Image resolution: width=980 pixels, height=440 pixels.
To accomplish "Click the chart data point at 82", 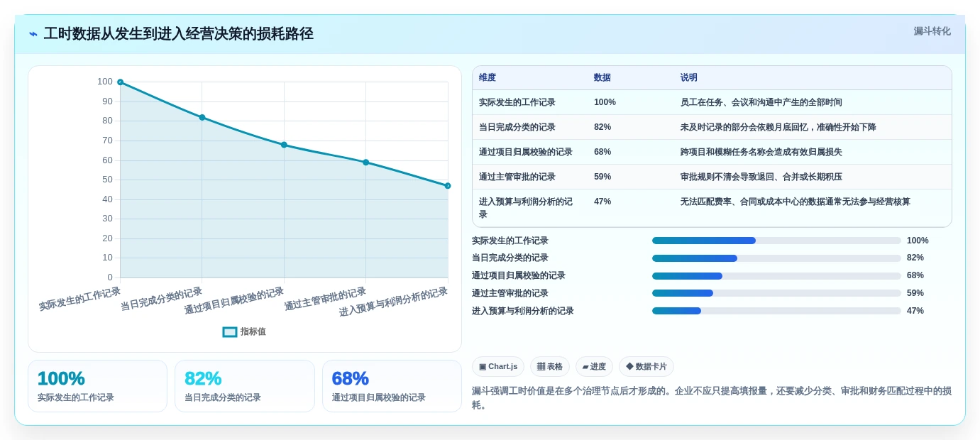I will pos(202,117).
